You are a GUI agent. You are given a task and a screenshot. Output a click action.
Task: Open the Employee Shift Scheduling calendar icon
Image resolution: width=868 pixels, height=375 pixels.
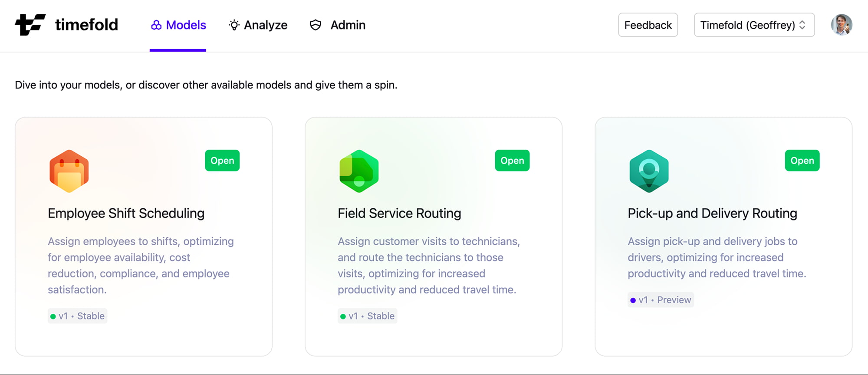(69, 170)
